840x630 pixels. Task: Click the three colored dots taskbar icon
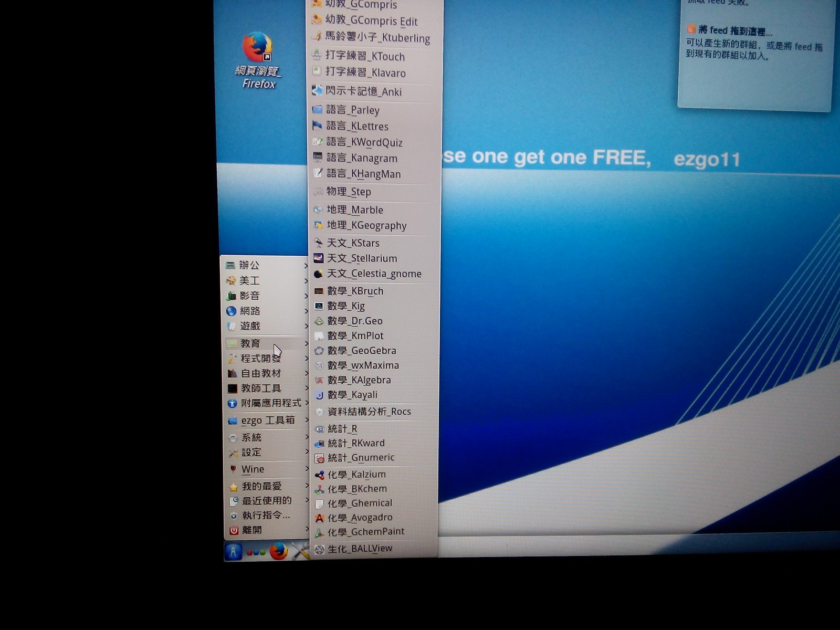pyautogui.click(x=256, y=552)
